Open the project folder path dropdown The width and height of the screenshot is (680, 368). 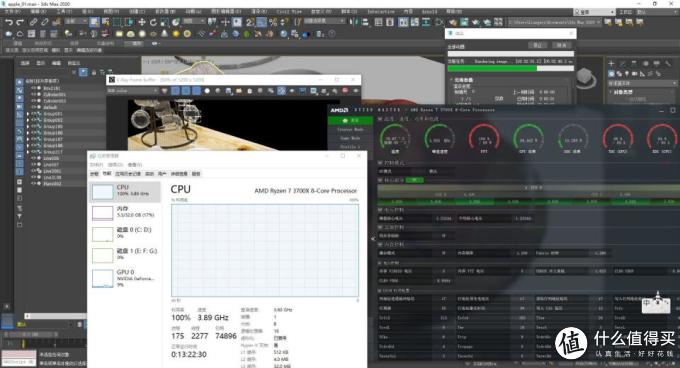(555, 22)
